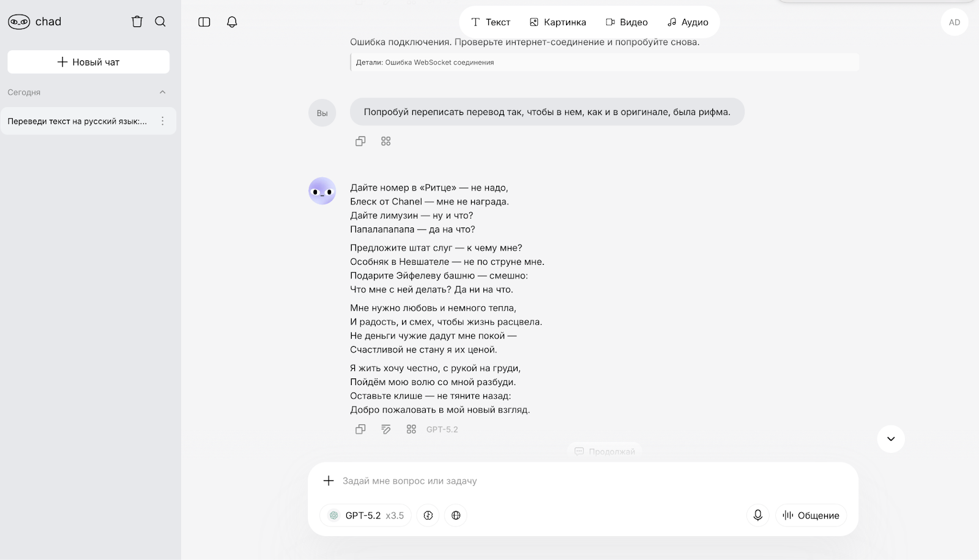
Task: Open grid options icon below poem response
Action: click(411, 429)
